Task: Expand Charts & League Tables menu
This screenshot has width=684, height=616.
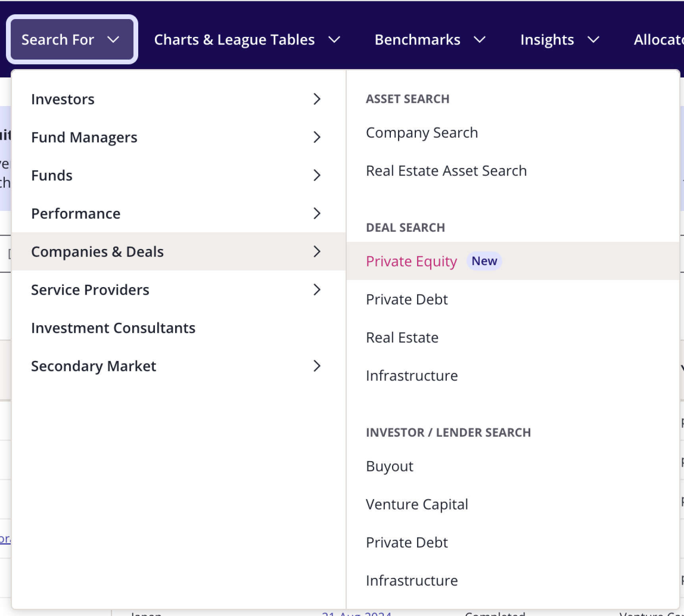Action: pyautogui.click(x=247, y=40)
